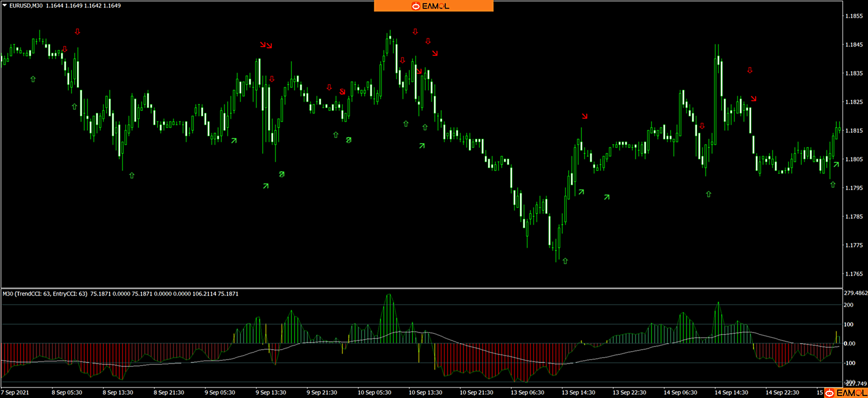The height and width of the screenshot is (398, 868).
Task: Open the EURUSD,M30 chart dropdown triangle
Action: tap(5, 6)
